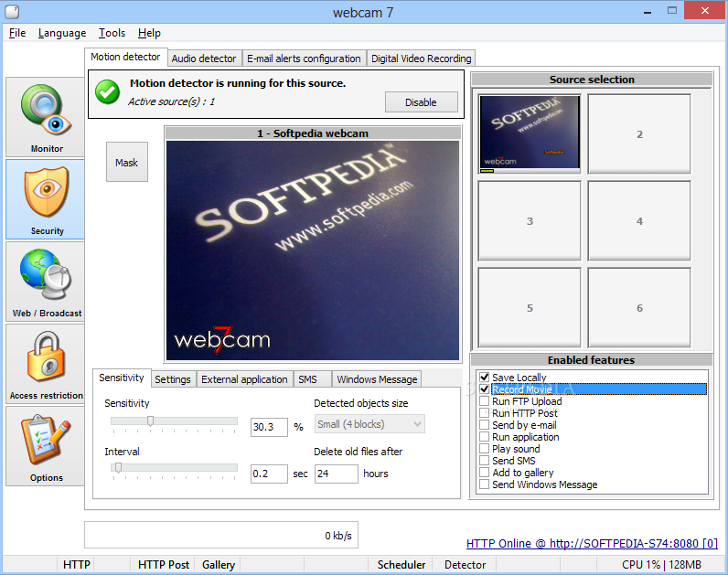728x575 pixels.
Task: Select empty source slot 3
Action: 530,221
